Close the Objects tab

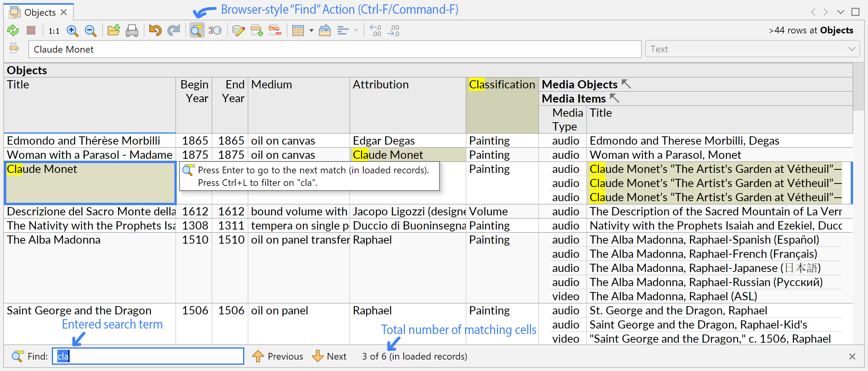coord(64,13)
